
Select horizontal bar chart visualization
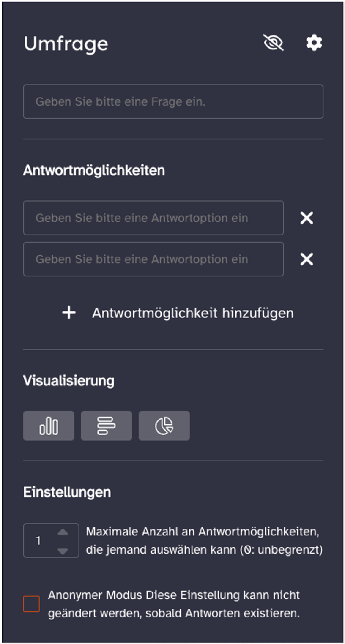[106, 426]
